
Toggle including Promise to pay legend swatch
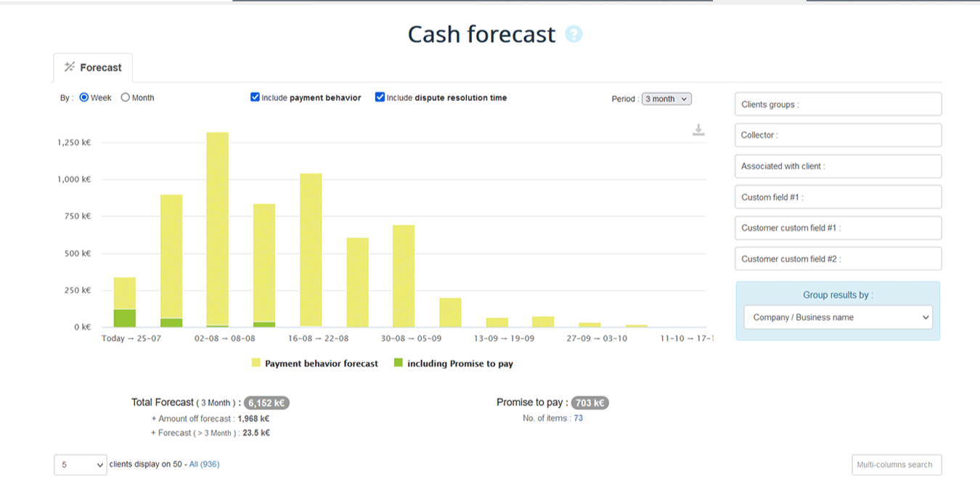tap(398, 363)
